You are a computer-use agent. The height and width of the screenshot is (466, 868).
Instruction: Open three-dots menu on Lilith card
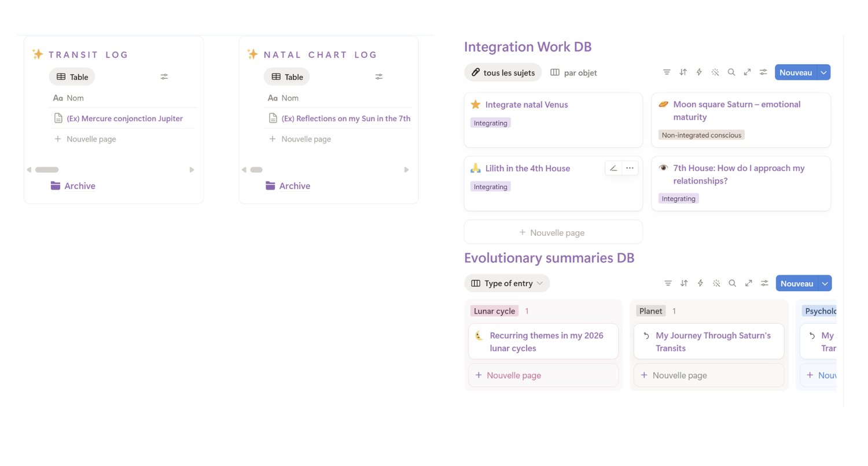click(x=630, y=168)
